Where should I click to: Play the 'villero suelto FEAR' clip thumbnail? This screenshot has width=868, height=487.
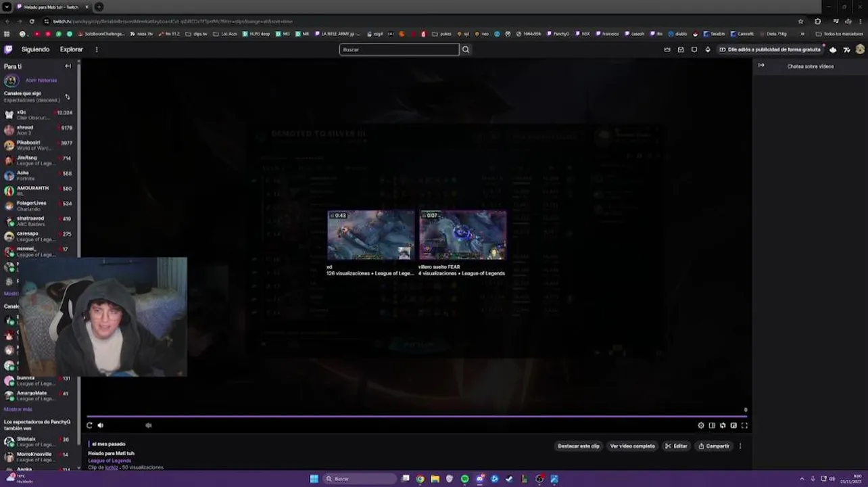(462, 235)
